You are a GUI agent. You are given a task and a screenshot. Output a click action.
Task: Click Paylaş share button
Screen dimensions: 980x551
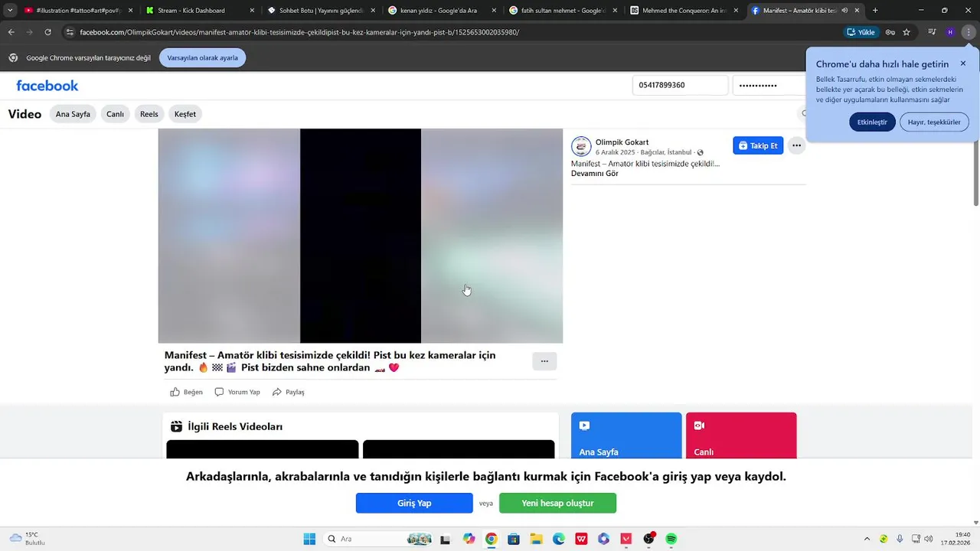[289, 392]
